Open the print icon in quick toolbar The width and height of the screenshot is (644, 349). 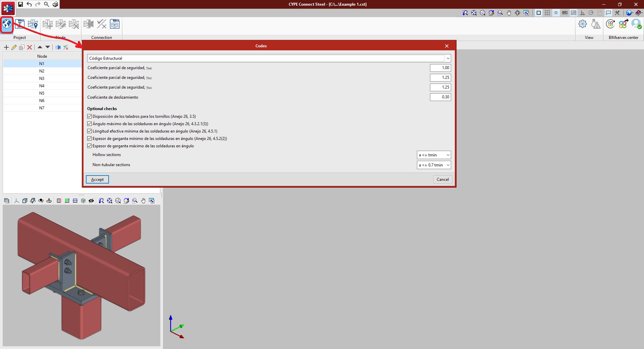(x=55, y=4)
